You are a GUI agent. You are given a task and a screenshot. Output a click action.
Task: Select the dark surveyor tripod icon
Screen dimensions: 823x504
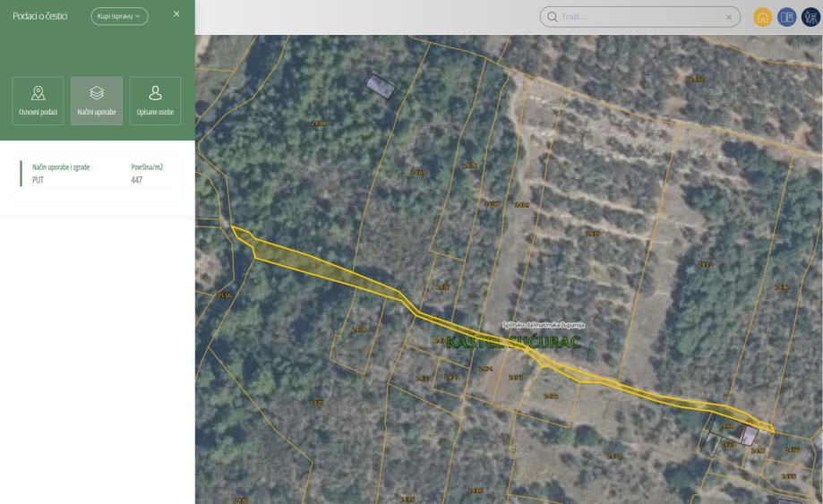click(x=811, y=17)
